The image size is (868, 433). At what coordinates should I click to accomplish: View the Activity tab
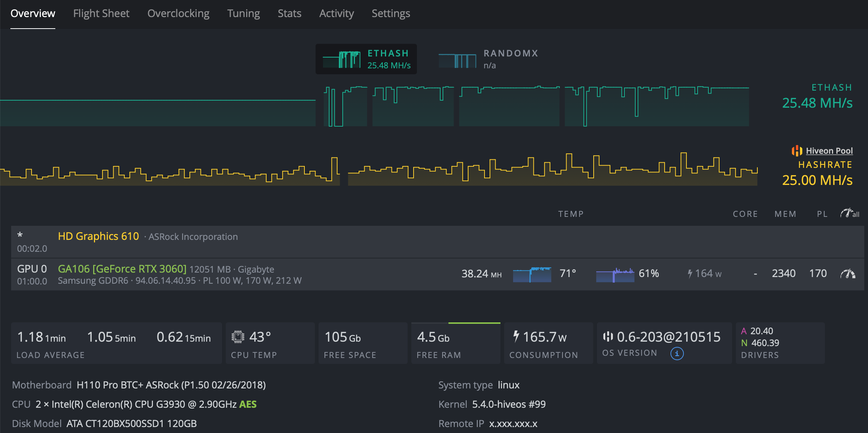336,13
